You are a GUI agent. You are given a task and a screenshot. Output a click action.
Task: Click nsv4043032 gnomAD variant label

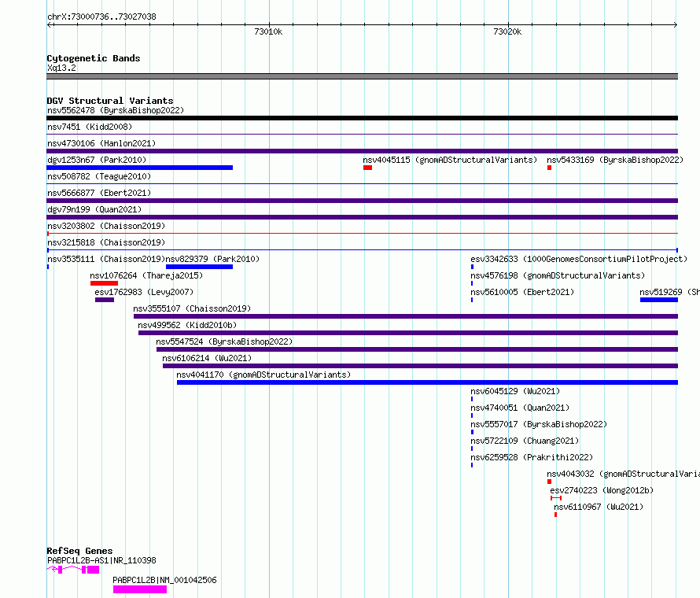[x=623, y=474]
